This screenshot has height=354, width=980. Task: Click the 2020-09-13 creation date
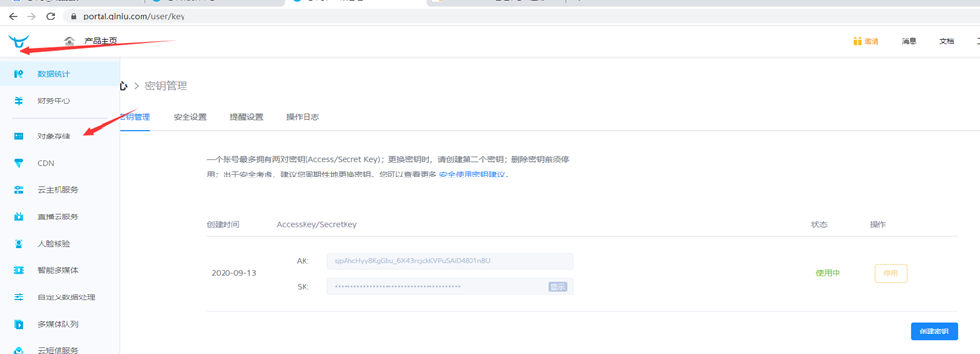pos(233,273)
